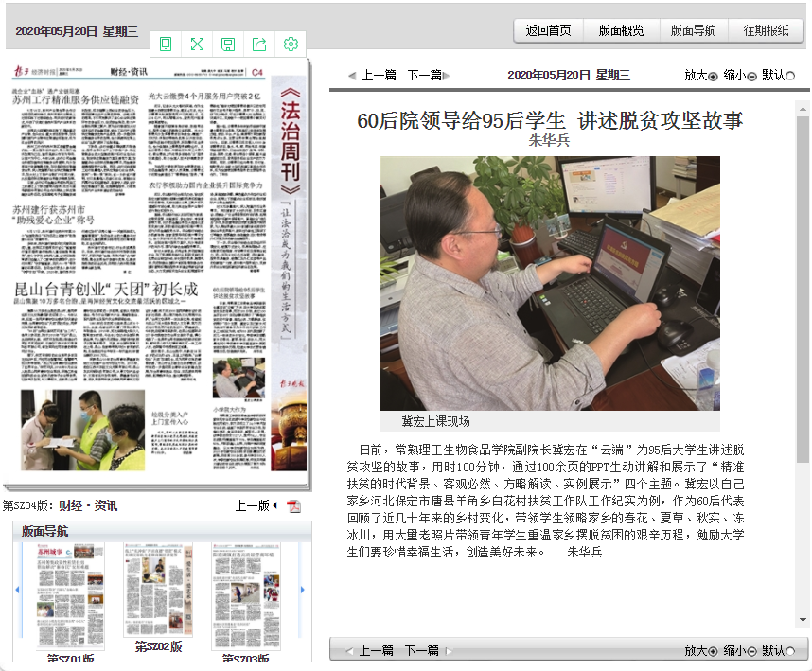
Task: Click the save icon in green toolbar
Action: click(228, 44)
